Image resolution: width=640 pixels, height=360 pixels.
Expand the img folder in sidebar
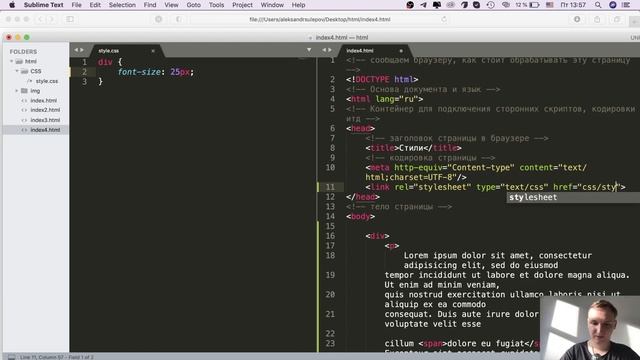click(17, 91)
